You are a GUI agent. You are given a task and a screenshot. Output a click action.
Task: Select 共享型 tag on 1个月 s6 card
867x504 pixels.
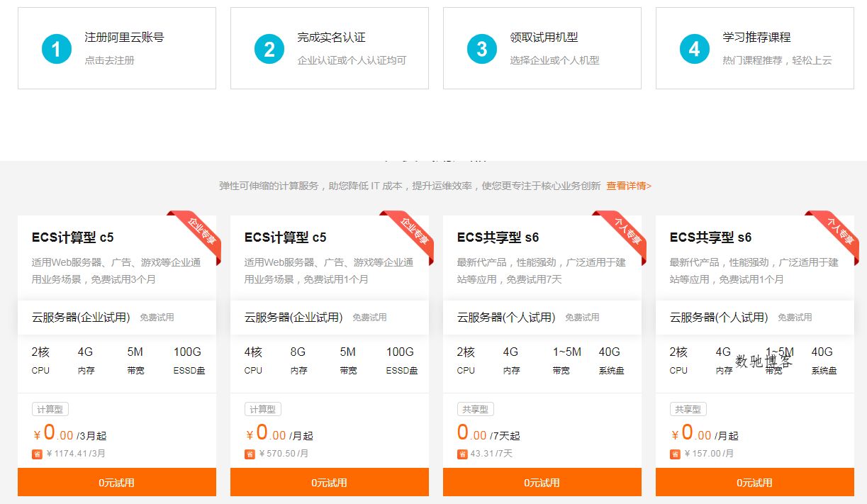click(x=688, y=409)
